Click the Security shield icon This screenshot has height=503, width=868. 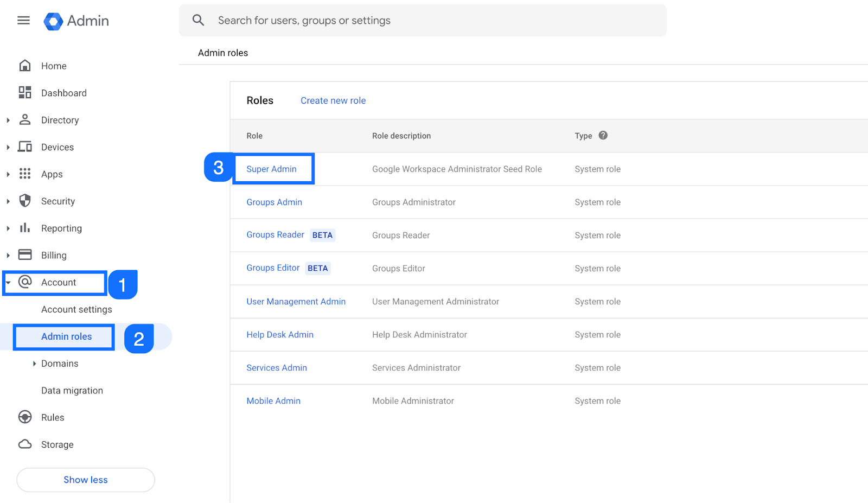(25, 201)
